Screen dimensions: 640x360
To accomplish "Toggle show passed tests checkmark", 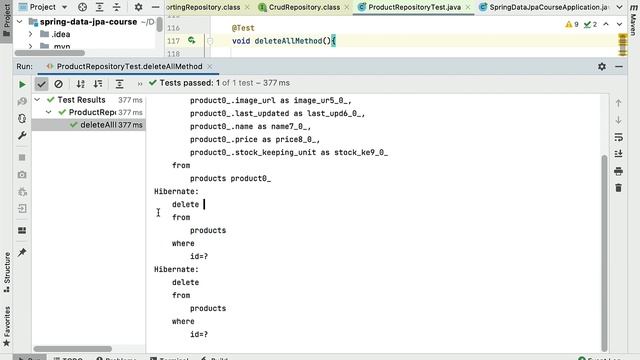I will tap(41, 84).
